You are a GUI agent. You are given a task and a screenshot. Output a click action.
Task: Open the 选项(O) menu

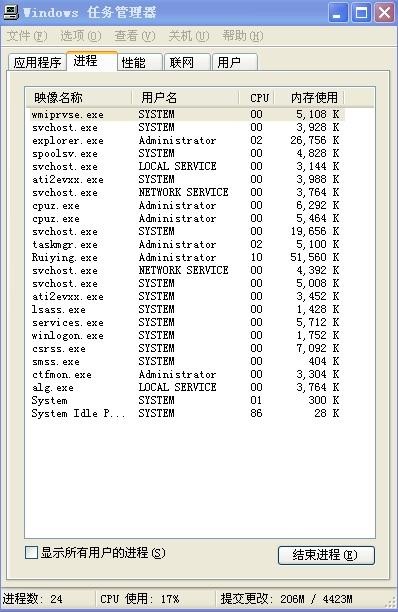click(x=80, y=36)
